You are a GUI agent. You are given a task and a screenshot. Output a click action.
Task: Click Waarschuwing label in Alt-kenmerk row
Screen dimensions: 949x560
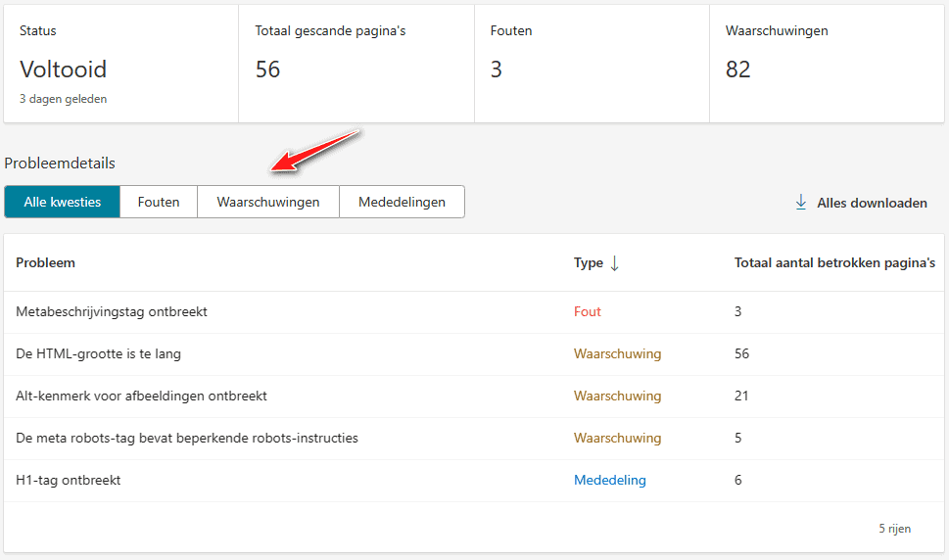coord(617,397)
